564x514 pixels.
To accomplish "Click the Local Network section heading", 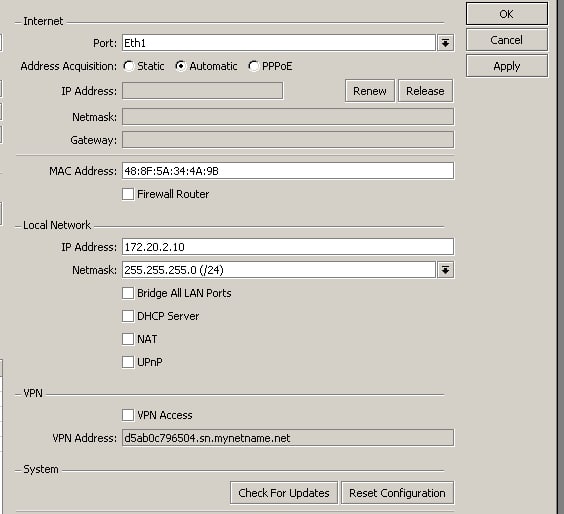I will click(57, 225).
